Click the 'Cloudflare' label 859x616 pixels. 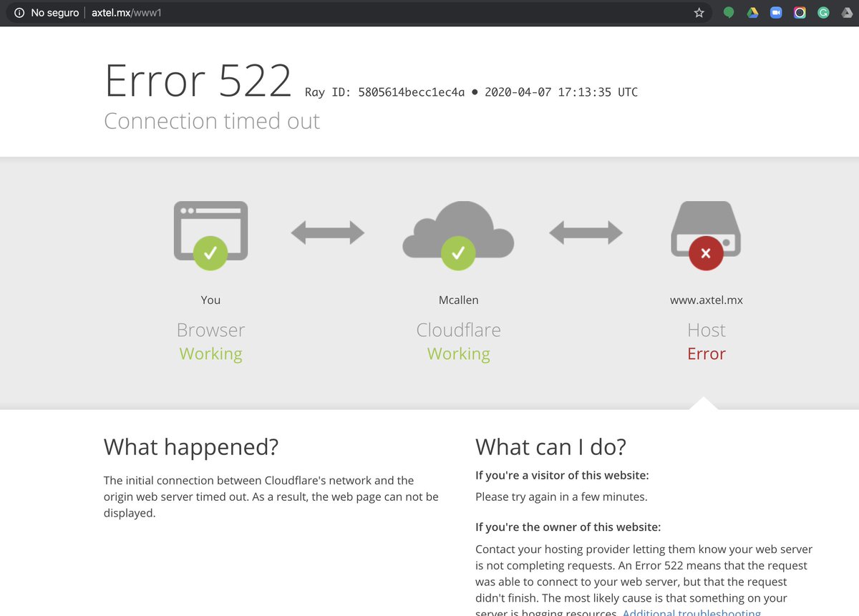(459, 330)
